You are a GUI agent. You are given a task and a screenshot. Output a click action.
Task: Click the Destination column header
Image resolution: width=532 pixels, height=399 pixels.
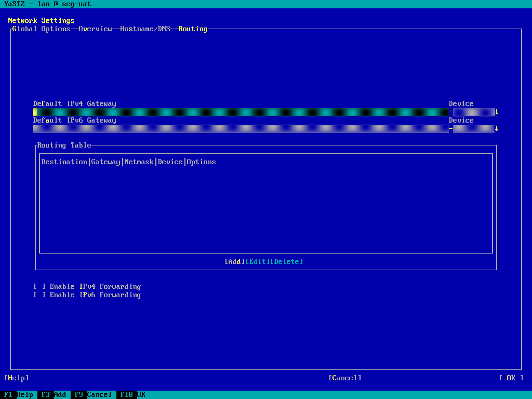64,162
